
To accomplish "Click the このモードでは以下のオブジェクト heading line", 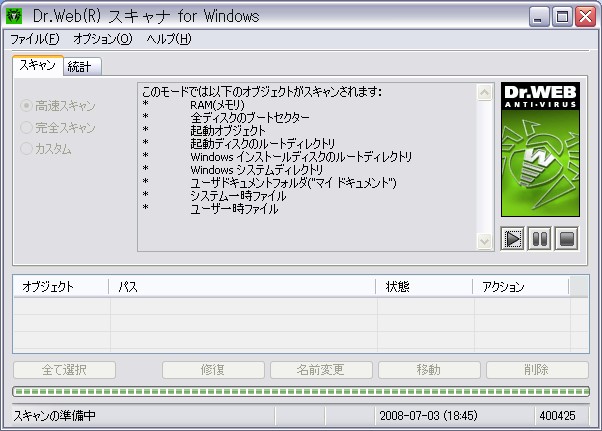I will 262,92.
